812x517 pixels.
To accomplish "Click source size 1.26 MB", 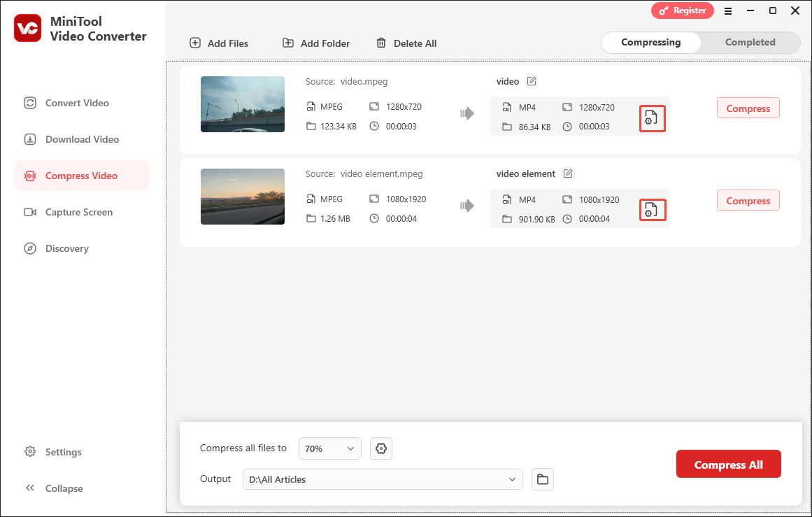I will (335, 218).
